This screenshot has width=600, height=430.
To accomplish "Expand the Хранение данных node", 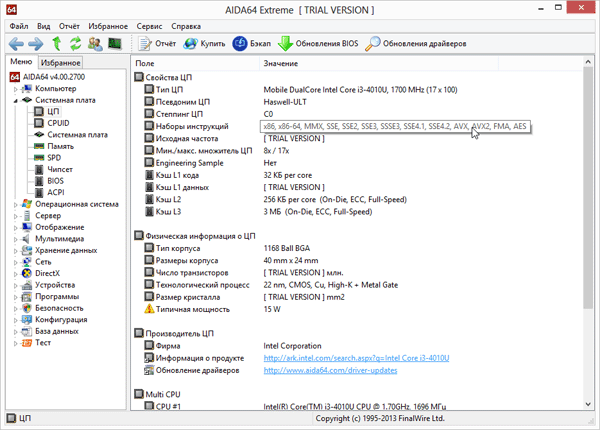I will [16, 251].
